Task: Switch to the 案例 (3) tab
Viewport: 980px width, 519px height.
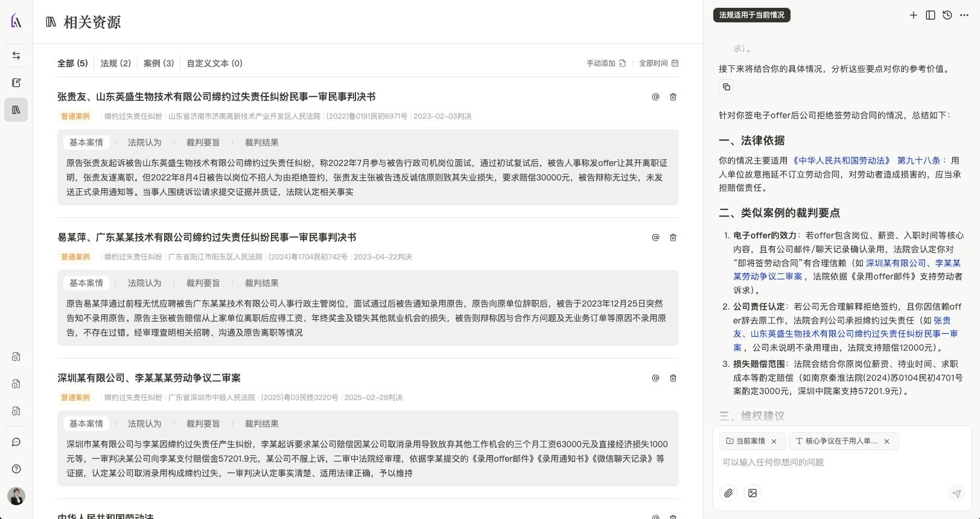Action: point(159,63)
